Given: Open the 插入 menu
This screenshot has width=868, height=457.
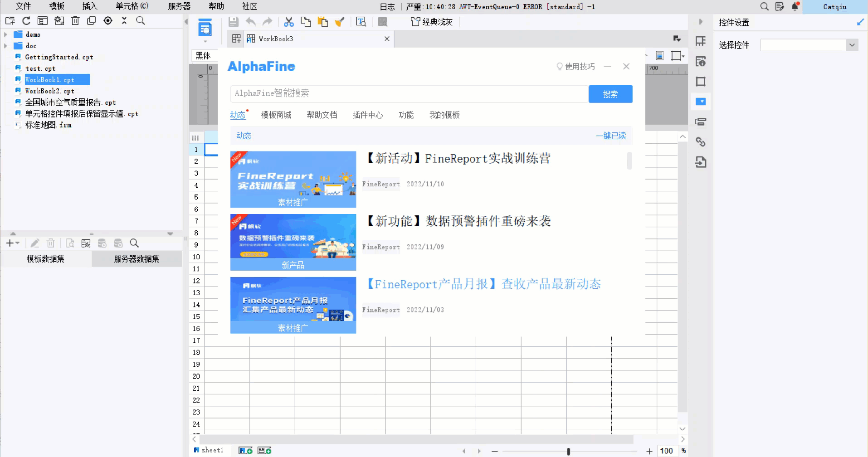Looking at the screenshot, I should [90, 6].
